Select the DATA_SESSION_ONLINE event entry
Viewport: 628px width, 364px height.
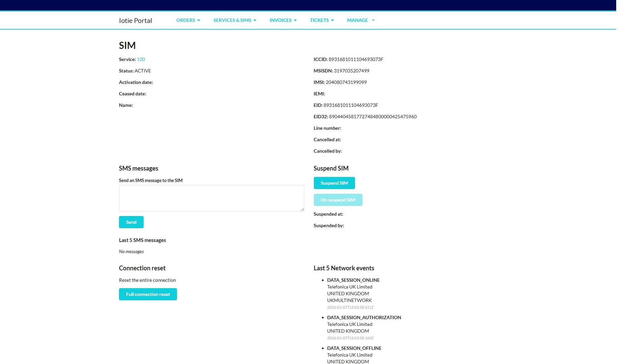pyautogui.click(x=353, y=280)
